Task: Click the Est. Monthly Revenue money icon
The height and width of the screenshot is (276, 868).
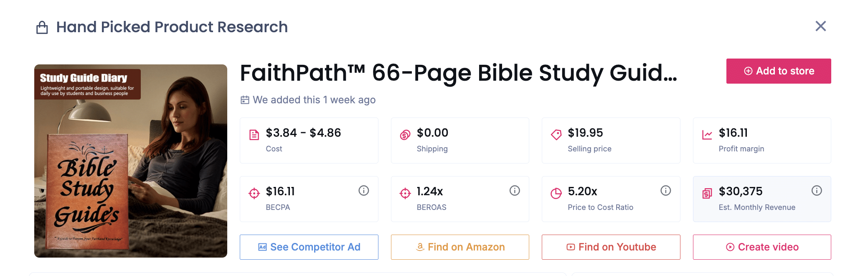Action: (x=707, y=193)
